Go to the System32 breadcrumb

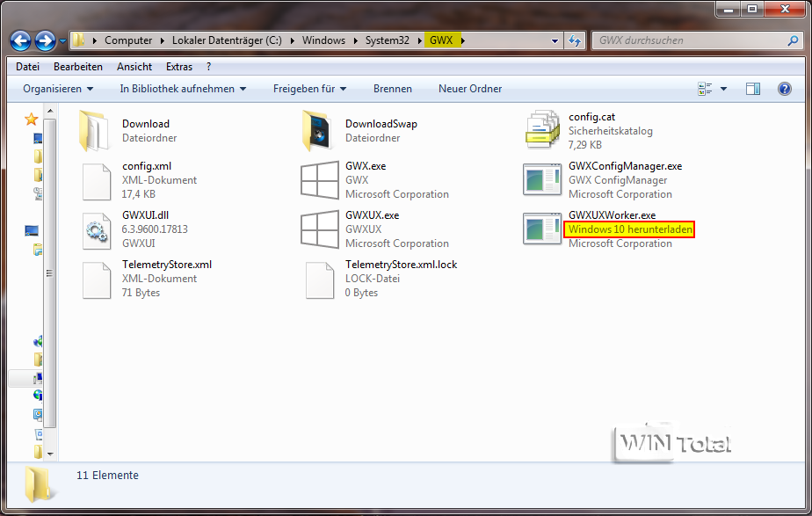coord(388,40)
